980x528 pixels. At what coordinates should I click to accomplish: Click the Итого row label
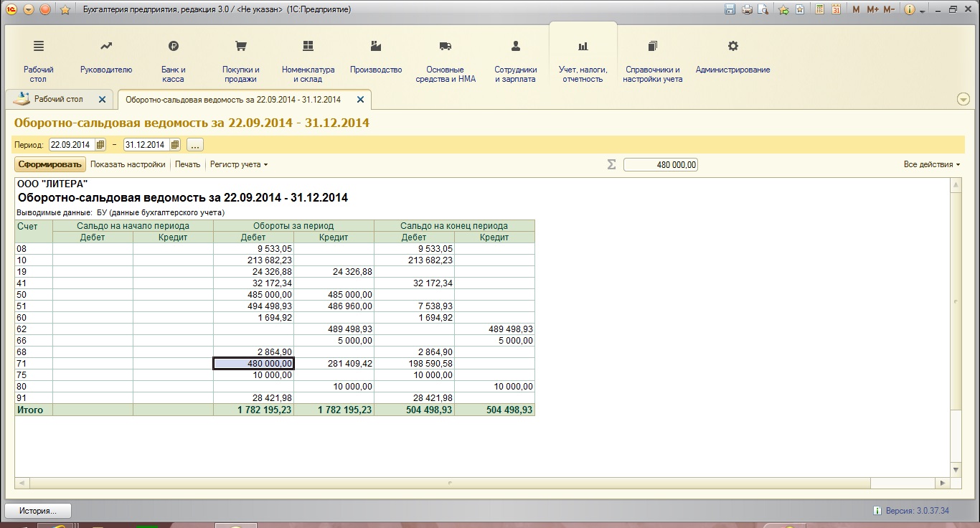click(x=34, y=410)
